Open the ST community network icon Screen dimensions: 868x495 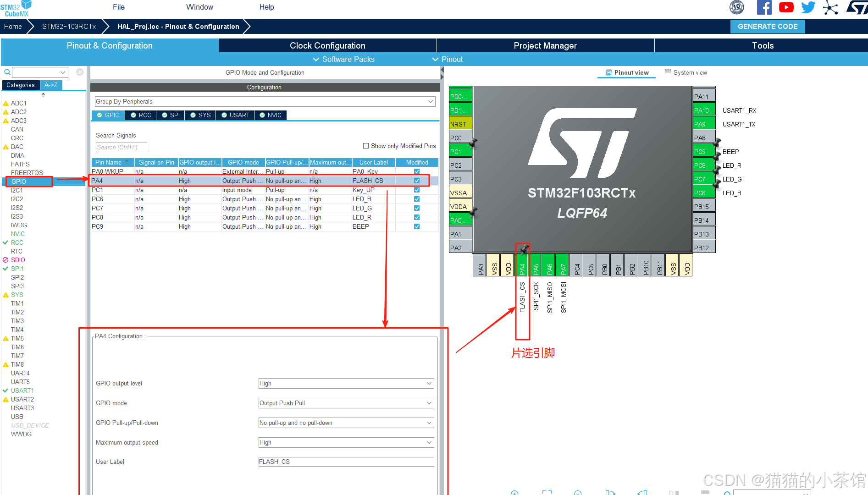click(830, 7)
